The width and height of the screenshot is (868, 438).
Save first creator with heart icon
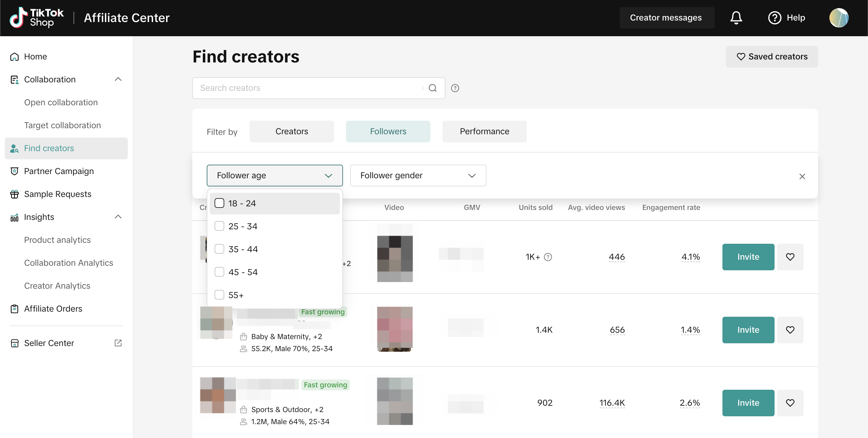coord(790,257)
